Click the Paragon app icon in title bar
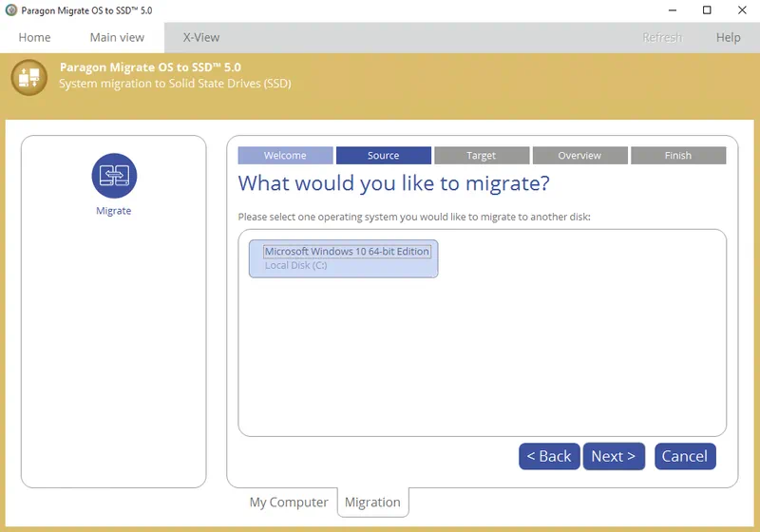 tap(11, 10)
